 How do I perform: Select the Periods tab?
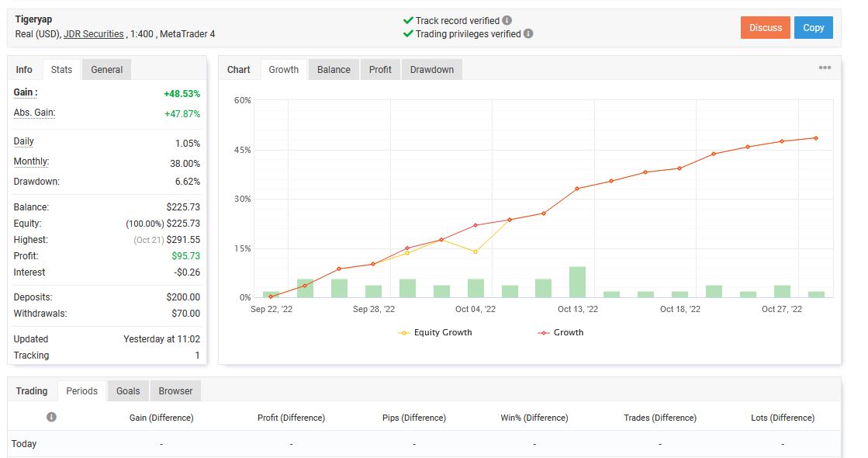pos(82,391)
